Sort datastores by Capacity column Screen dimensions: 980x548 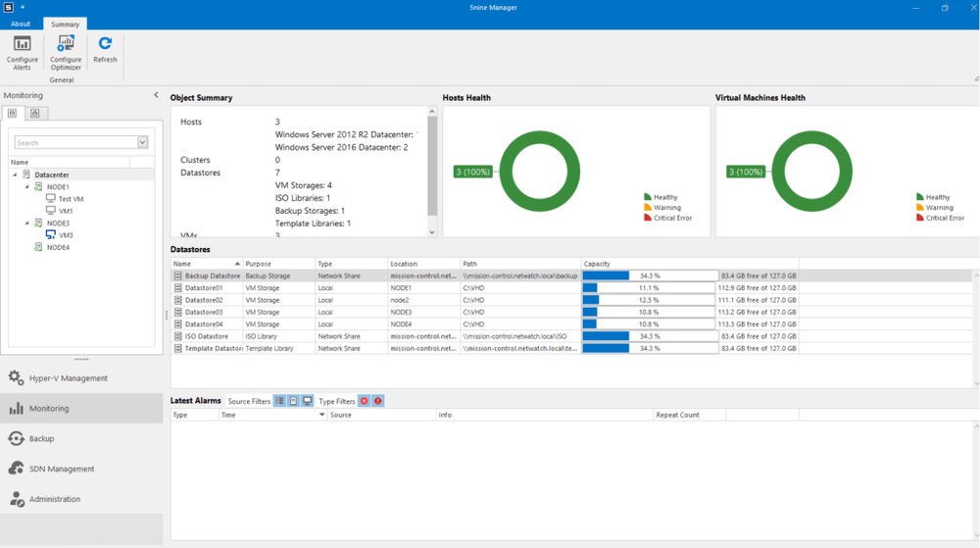tap(690, 264)
